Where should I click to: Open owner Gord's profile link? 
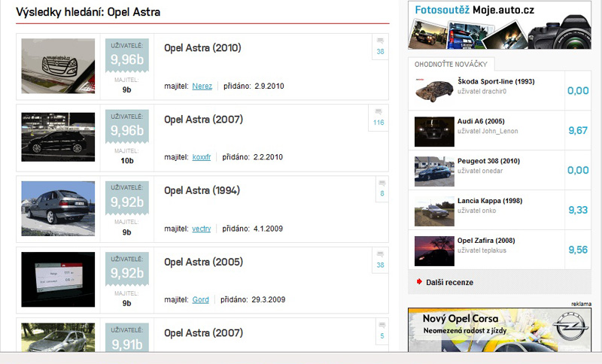tap(200, 299)
